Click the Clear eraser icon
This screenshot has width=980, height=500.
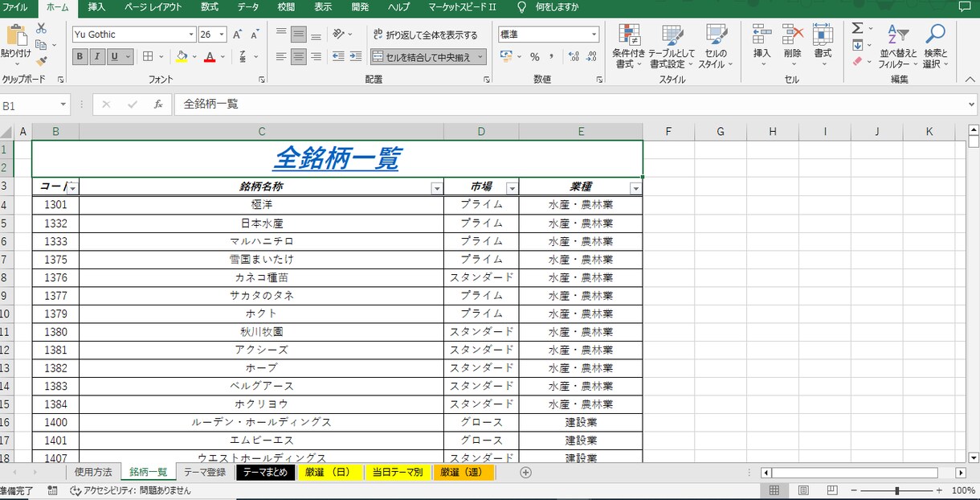pos(857,61)
